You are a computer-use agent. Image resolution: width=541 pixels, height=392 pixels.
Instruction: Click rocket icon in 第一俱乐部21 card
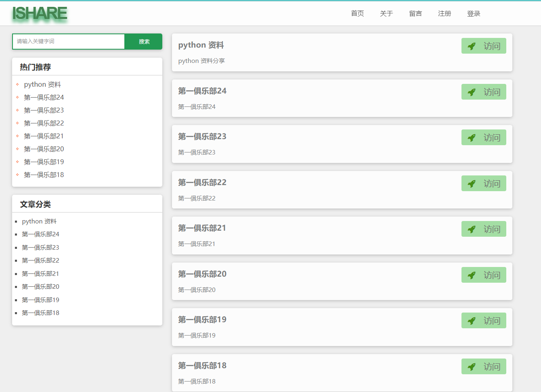472,229
